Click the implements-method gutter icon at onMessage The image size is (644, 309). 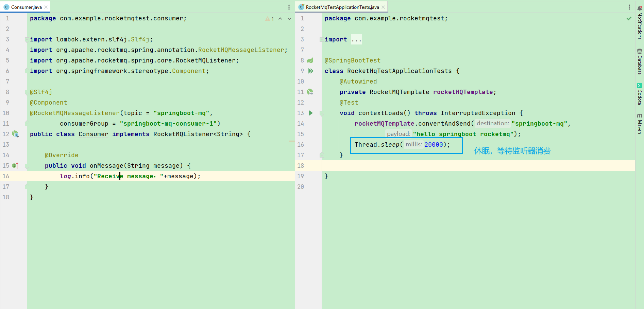tap(15, 166)
